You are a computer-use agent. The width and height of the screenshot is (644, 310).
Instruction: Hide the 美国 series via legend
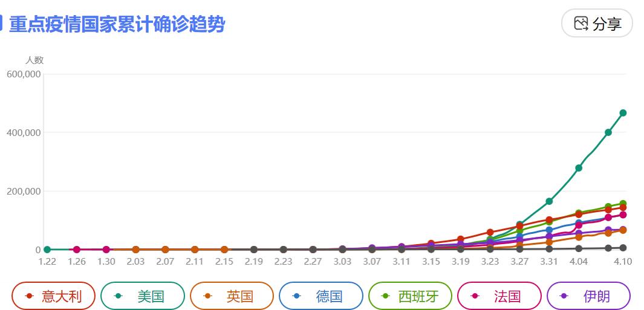point(142,296)
